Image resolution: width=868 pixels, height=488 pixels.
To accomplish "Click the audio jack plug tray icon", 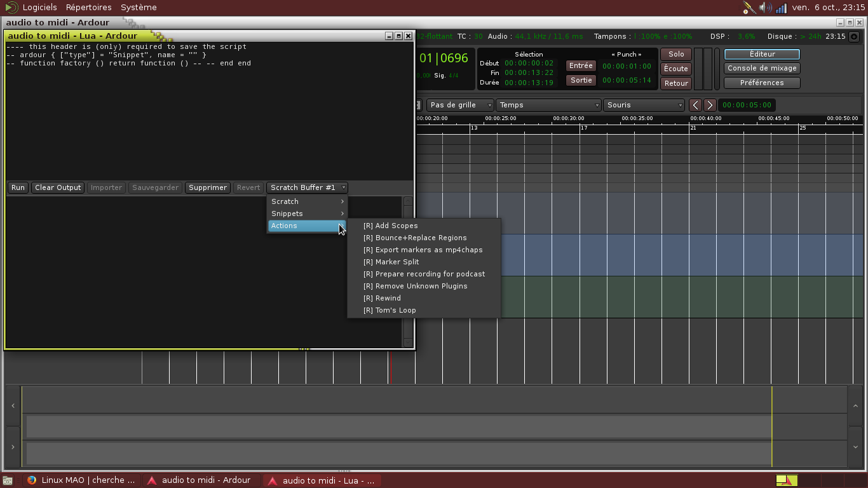I will pyautogui.click(x=749, y=8).
